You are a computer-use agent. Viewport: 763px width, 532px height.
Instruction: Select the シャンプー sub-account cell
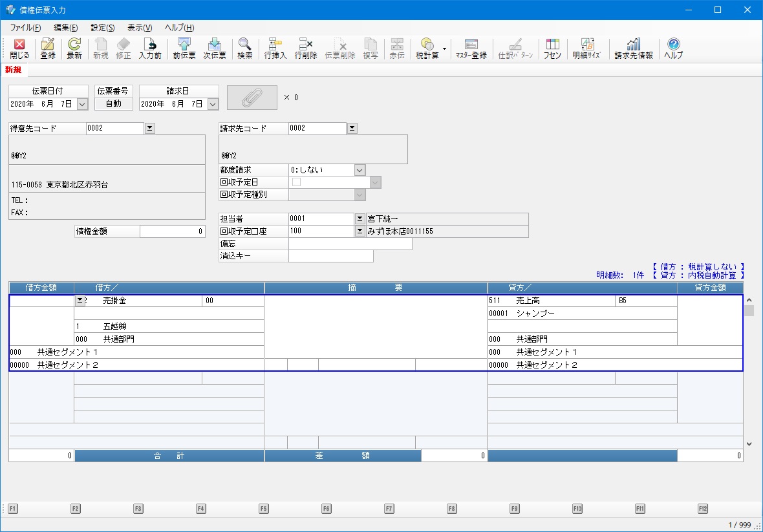tap(583, 314)
